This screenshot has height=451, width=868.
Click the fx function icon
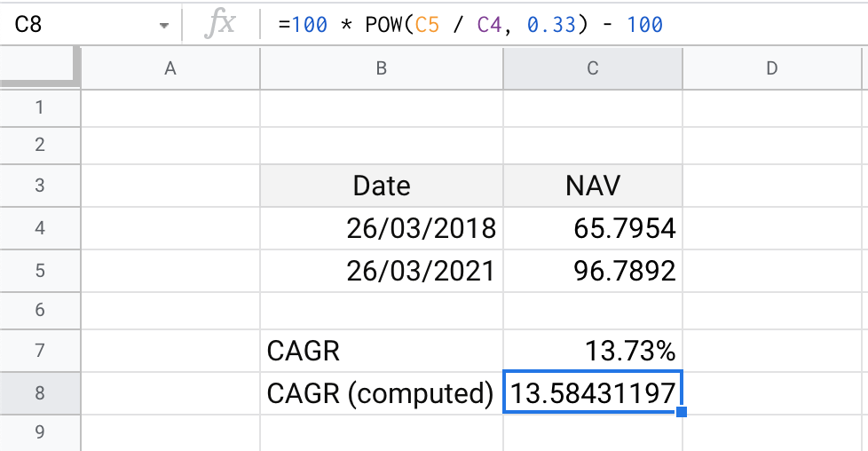(x=220, y=24)
